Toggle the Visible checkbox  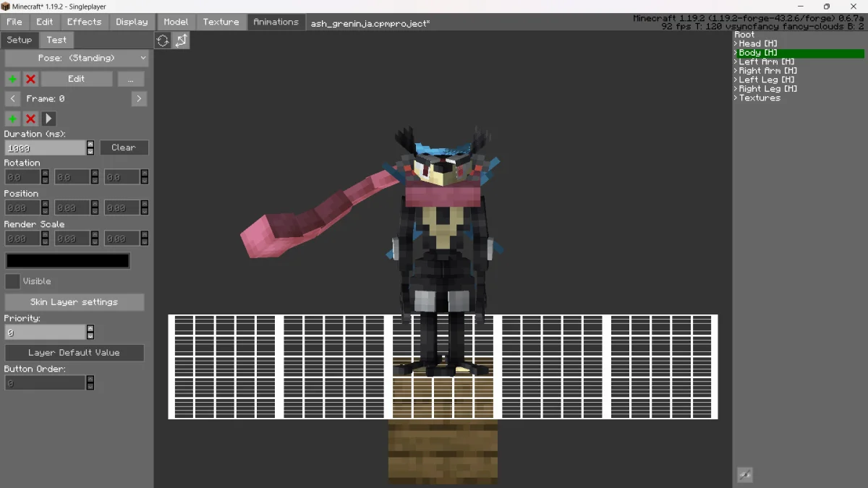click(12, 281)
